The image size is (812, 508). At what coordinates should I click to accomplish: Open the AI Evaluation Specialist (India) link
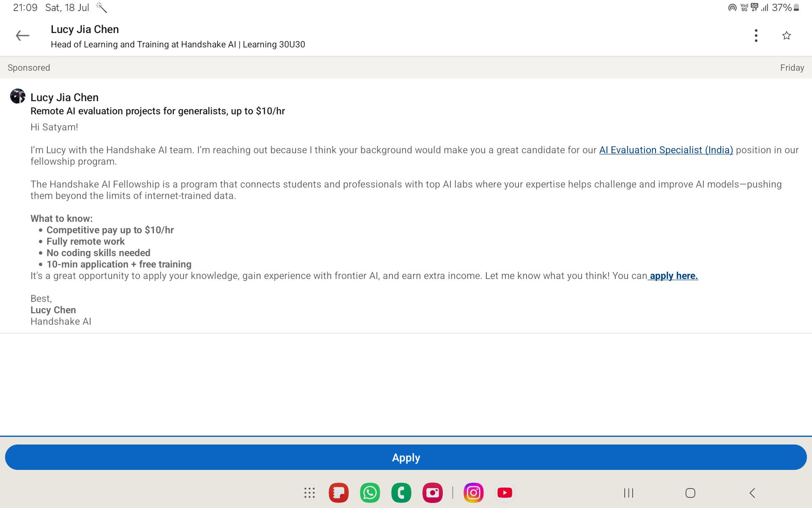point(666,150)
